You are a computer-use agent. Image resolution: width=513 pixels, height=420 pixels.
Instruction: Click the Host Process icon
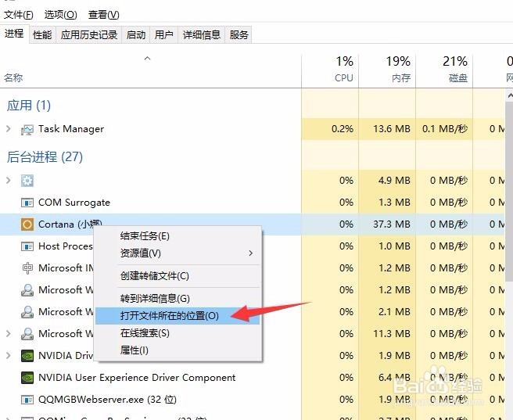click(x=27, y=246)
